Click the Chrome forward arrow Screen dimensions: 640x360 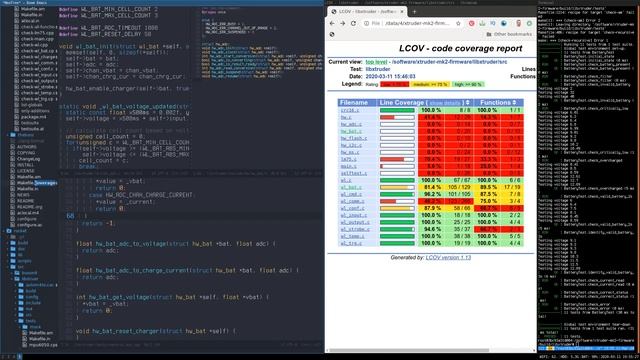pyautogui.click(x=342, y=24)
